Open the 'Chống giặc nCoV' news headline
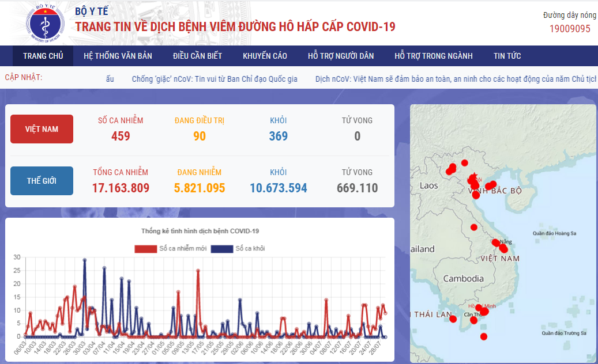This screenshot has width=598, height=364. pos(215,79)
